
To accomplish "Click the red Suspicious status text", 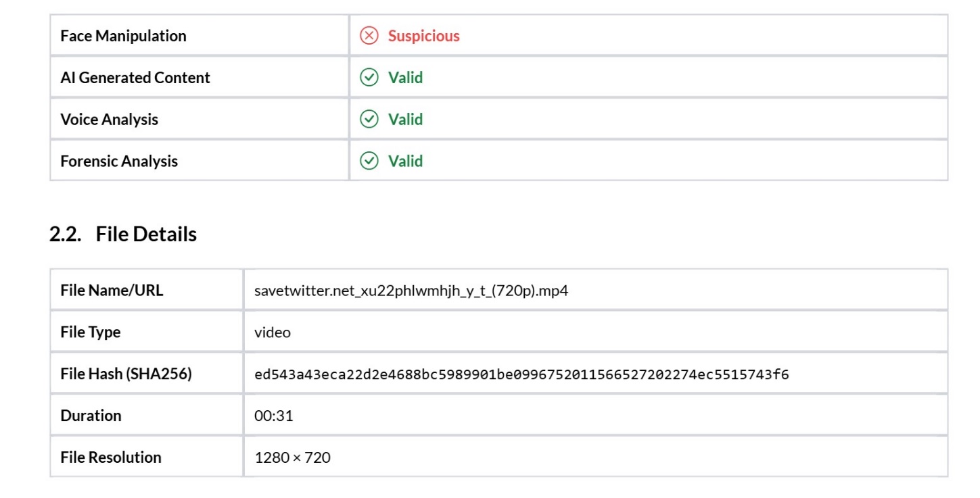I will point(423,36).
